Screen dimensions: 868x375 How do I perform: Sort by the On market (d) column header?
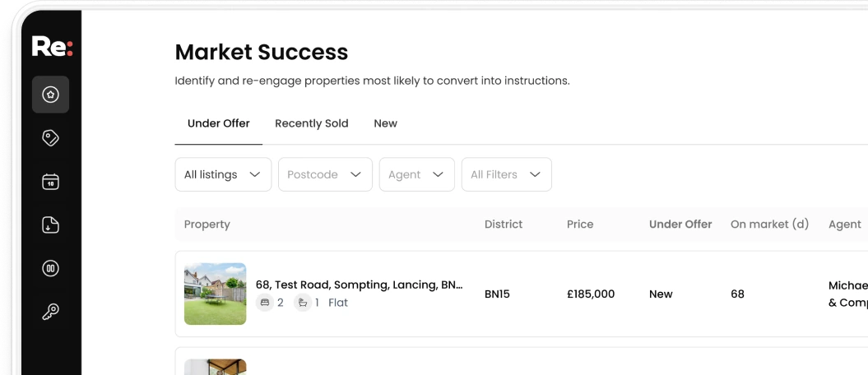[770, 224]
